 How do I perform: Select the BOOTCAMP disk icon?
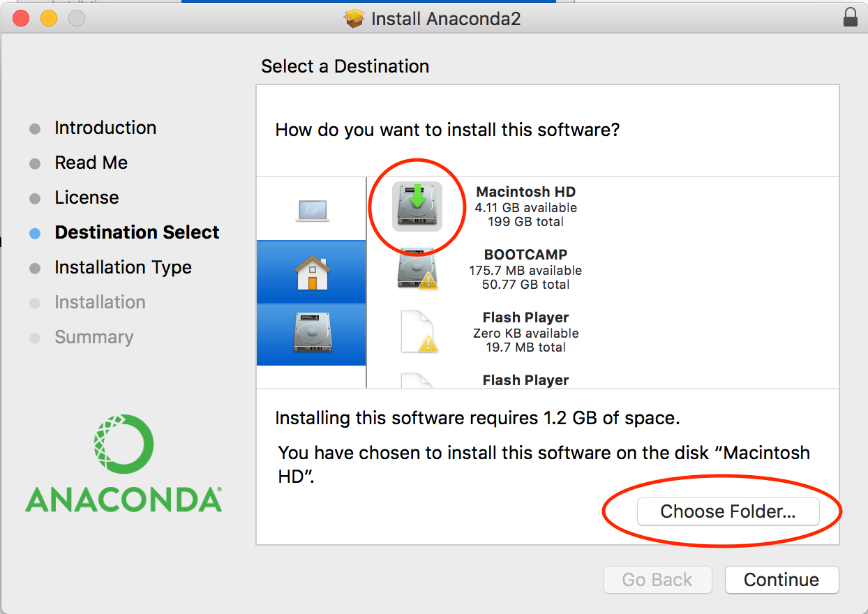point(417,269)
